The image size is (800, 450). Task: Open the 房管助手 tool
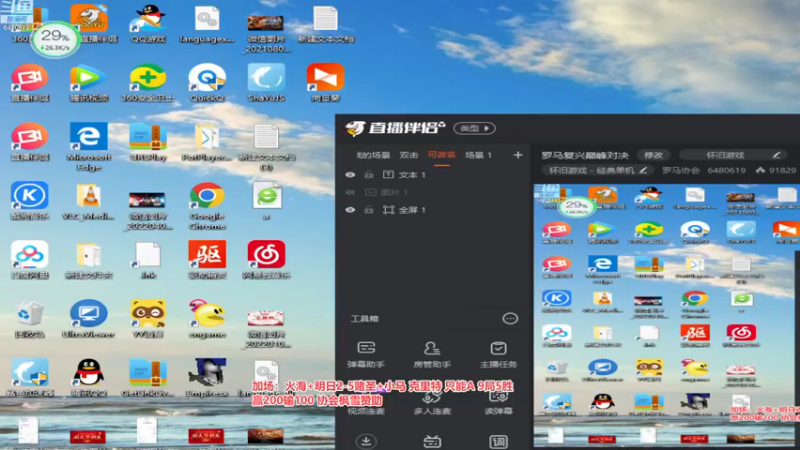pos(432,355)
